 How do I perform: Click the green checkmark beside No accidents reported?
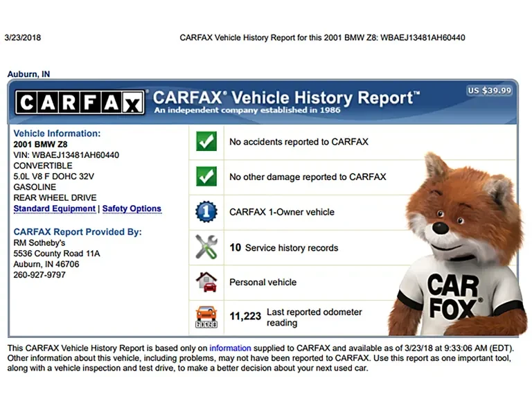coord(206,141)
